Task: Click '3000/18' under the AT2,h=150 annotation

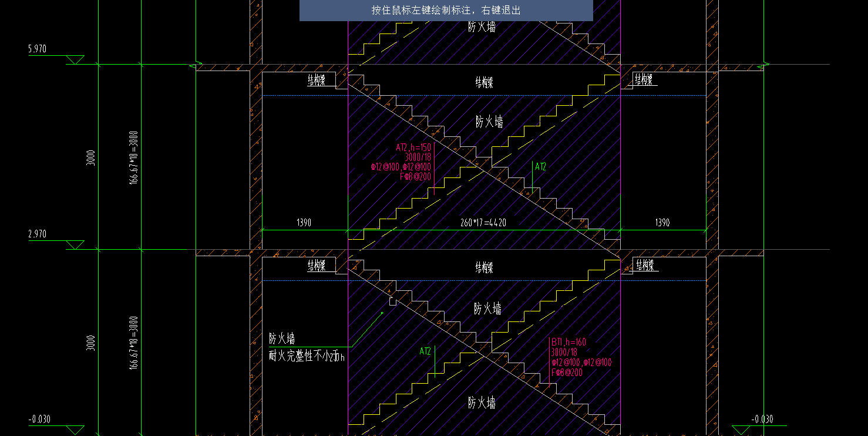Action: tap(418, 157)
